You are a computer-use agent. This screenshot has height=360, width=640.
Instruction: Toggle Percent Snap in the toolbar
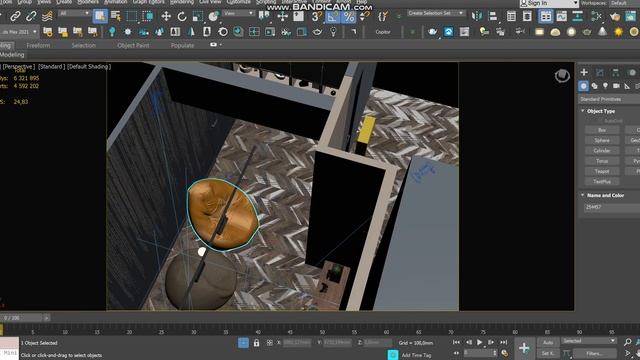tap(349, 17)
